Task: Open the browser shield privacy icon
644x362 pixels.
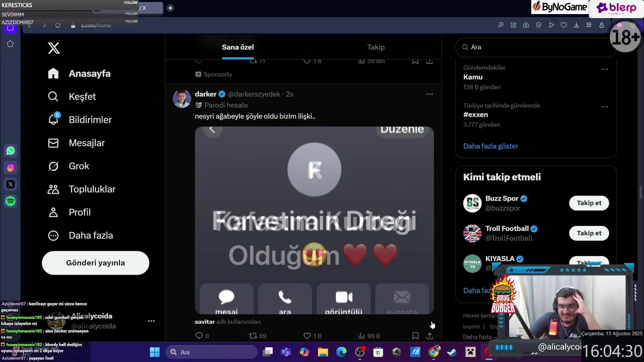Action: pyautogui.click(x=538, y=25)
